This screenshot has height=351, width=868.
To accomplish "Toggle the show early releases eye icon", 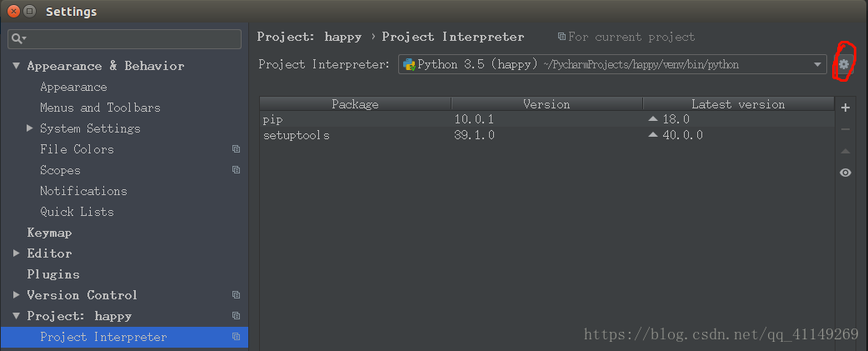I will coord(846,173).
